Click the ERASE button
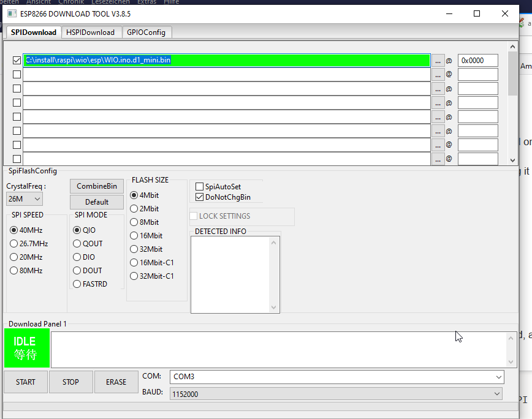Screen dimensions: 532x419 [116, 381]
